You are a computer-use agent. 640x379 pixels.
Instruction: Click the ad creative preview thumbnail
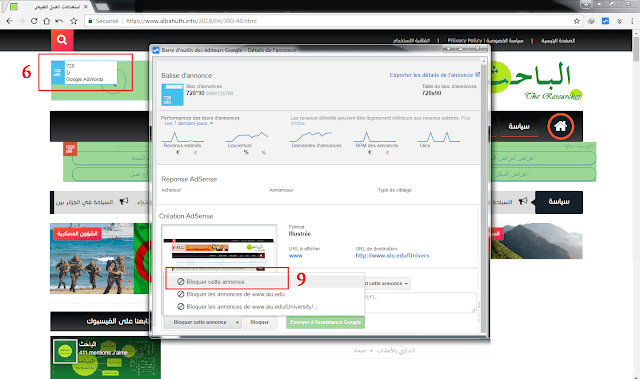pyautogui.click(x=219, y=249)
